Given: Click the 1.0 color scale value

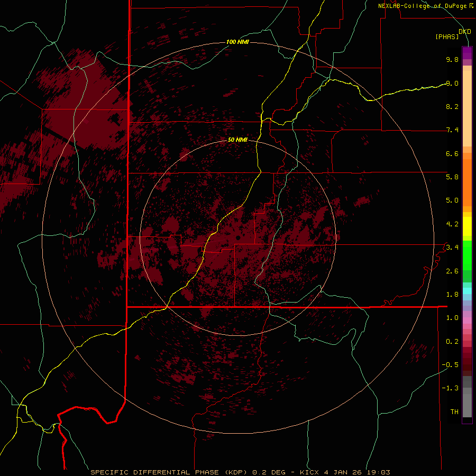Looking at the screenshot, I should [452, 318].
